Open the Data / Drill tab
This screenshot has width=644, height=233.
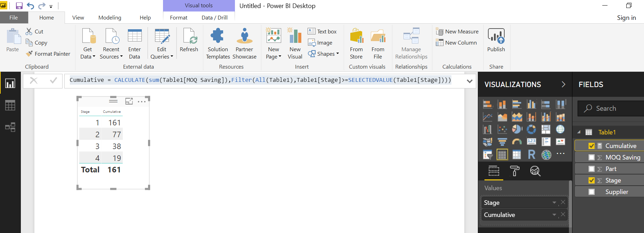click(214, 17)
